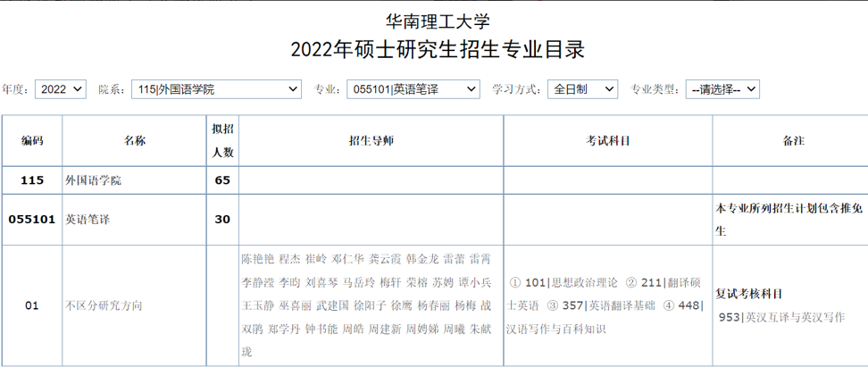Click the 拟招人数 column header

click(222, 140)
